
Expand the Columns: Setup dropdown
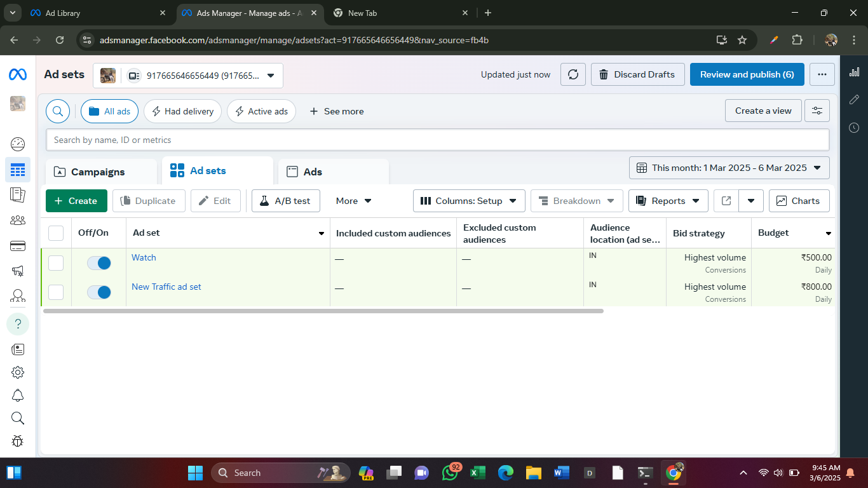[469, 201]
